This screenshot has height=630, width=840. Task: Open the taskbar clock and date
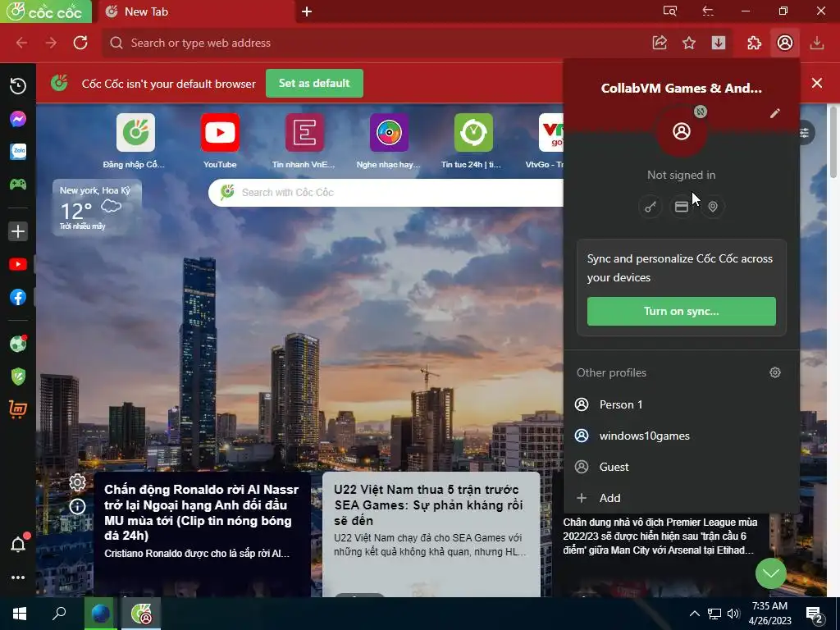click(x=769, y=614)
